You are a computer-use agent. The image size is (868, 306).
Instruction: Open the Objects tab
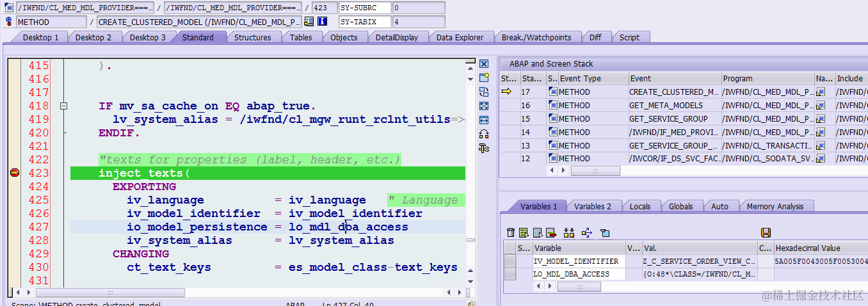[344, 37]
